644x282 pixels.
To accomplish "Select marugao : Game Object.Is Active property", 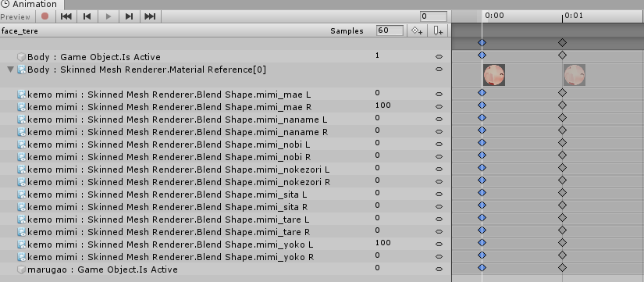I will (x=102, y=270).
